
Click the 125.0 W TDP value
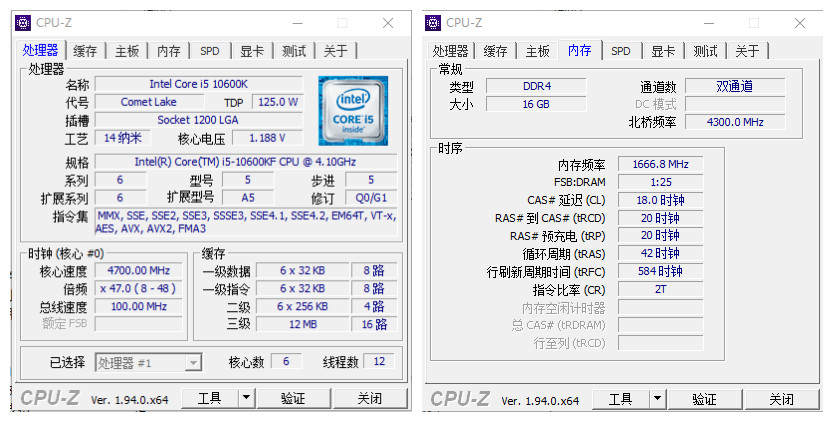pos(277,102)
